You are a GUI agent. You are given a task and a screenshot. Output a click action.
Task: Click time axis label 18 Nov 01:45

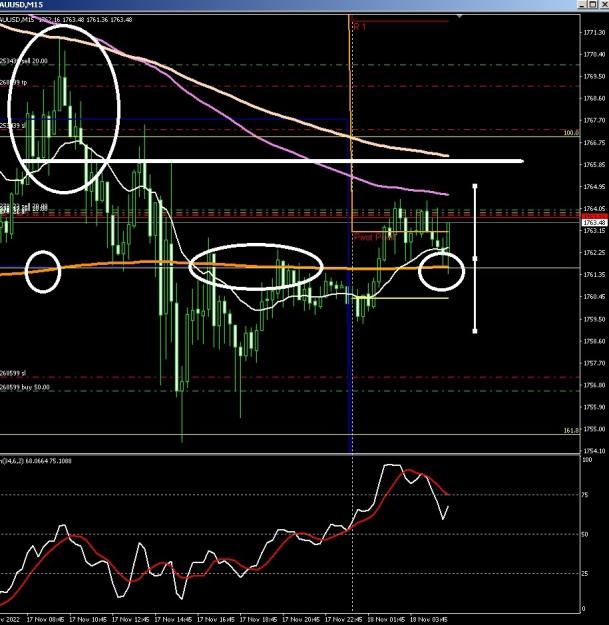pyautogui.click(x=386, y=619)
